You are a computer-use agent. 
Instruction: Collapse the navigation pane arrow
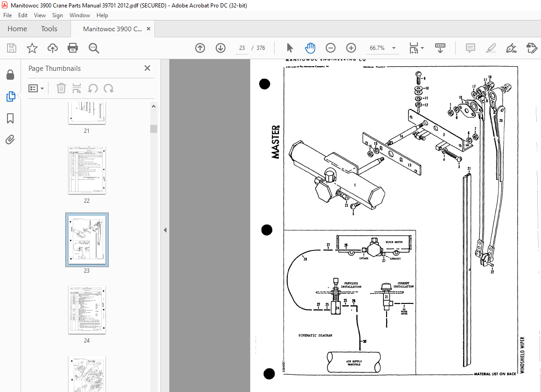click(165, 230)
